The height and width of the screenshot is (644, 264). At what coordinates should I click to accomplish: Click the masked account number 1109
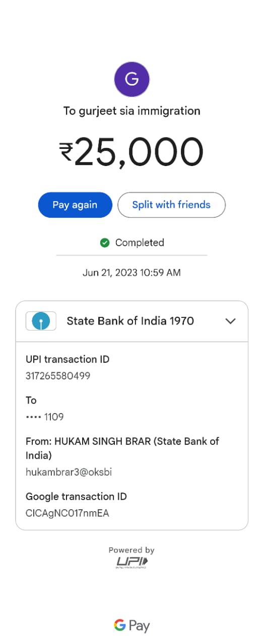(45, 417)
